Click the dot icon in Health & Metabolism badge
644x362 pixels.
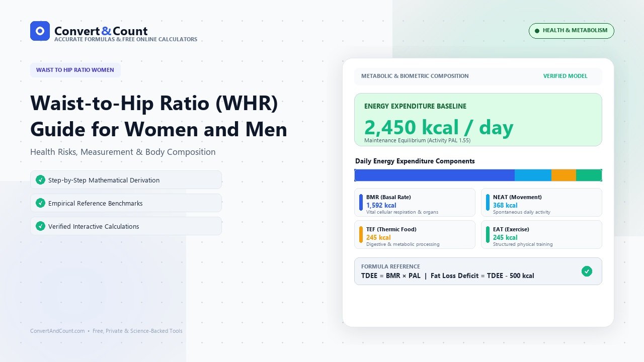[x=537, y=31]
